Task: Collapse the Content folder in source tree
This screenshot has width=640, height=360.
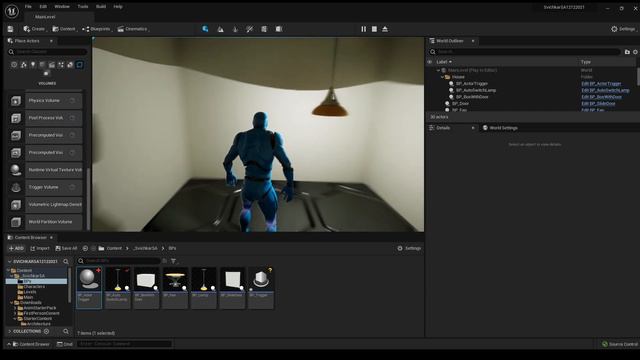Action: [x=8, y=270]
